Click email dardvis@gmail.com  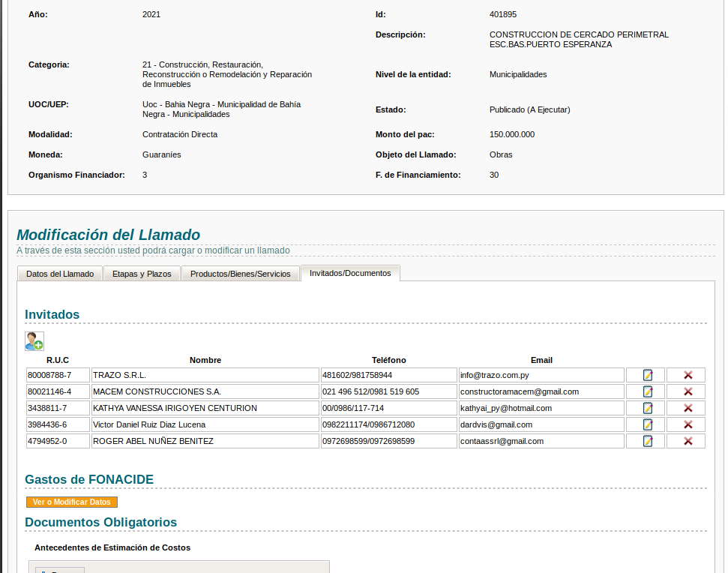click(x=541, y=424)
